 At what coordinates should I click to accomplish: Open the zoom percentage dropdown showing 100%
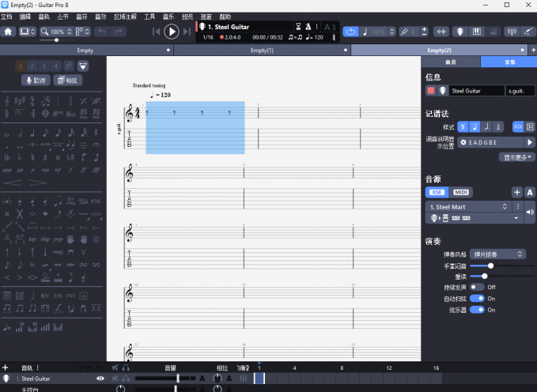[57, 32]
